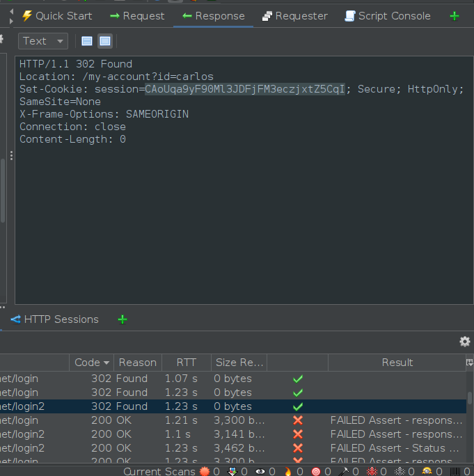Screen dimensions: 474x476
Task: Sort by the Code column header arrow
Action: coord(106,363)
